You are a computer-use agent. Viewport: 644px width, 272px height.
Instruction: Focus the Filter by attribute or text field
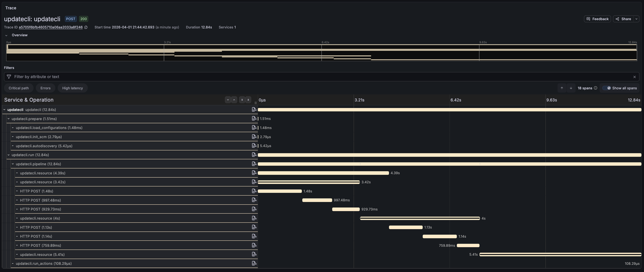321,77
